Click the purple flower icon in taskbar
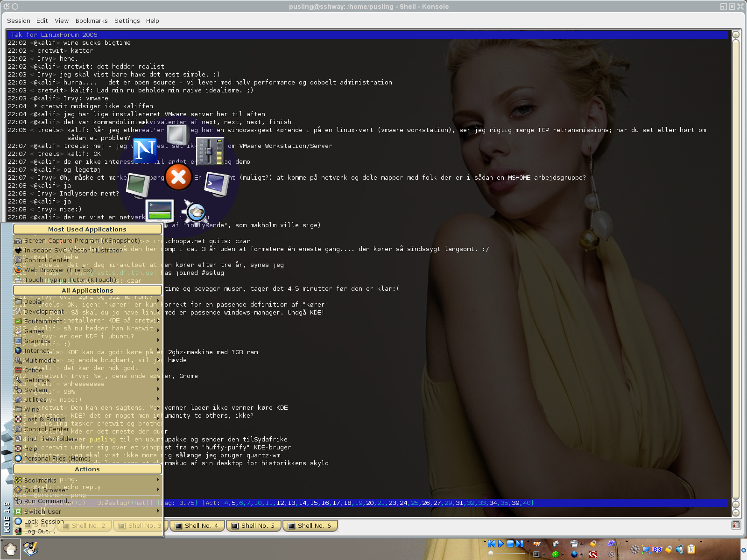Screen dimensions: 747x560 pos(611,544)
